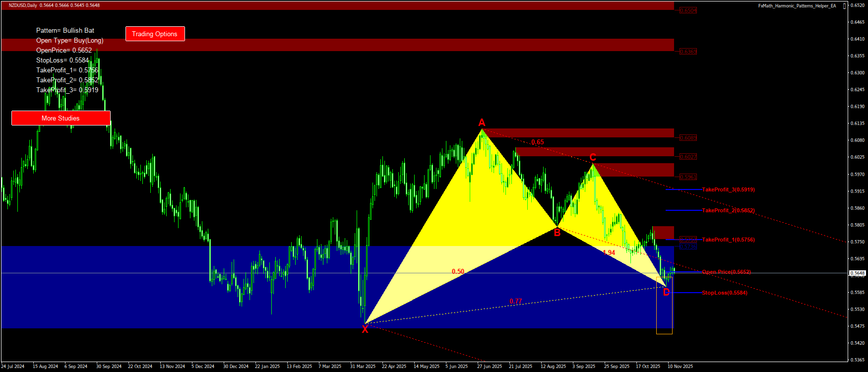Click the EA status icon beside FxMath_Harmonic_Patterns_Helper_EA
This screenshot has width=868, height=372.
(x=845, y=6)
